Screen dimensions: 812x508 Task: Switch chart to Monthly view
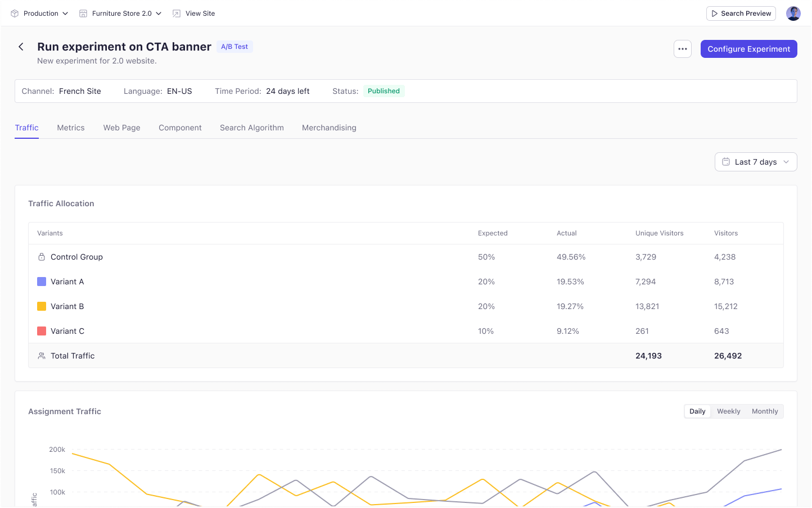point(765,411)
